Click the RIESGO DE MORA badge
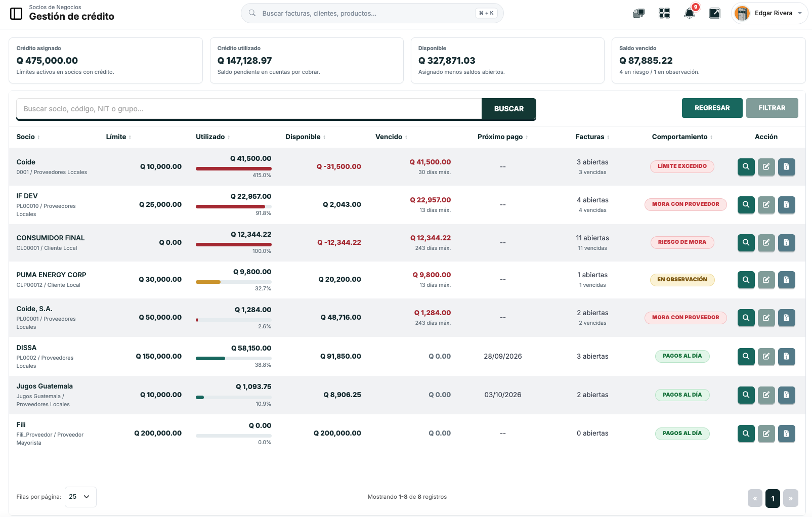This screenshot has width=812, height=517. (682, 242)
